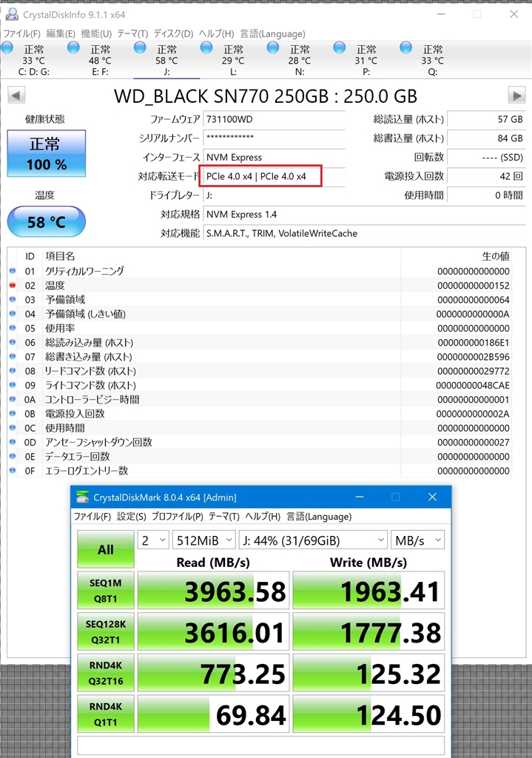Viewport: 532px width, 758px height.
Task: Click 対応機能 field with S.M.A.R.T., TRIM
Action: 364,233
